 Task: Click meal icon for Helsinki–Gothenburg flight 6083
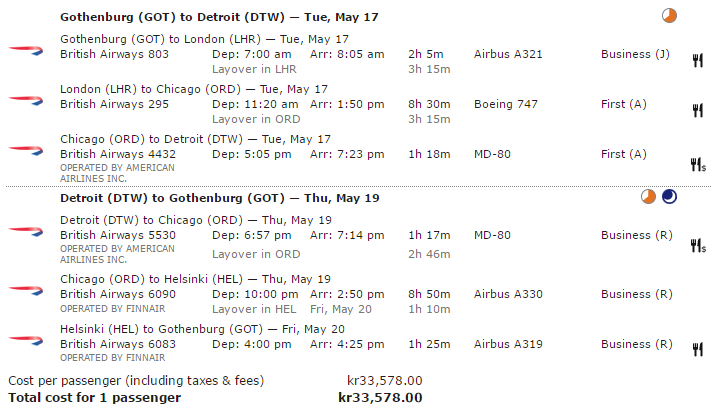coord(697,349)
